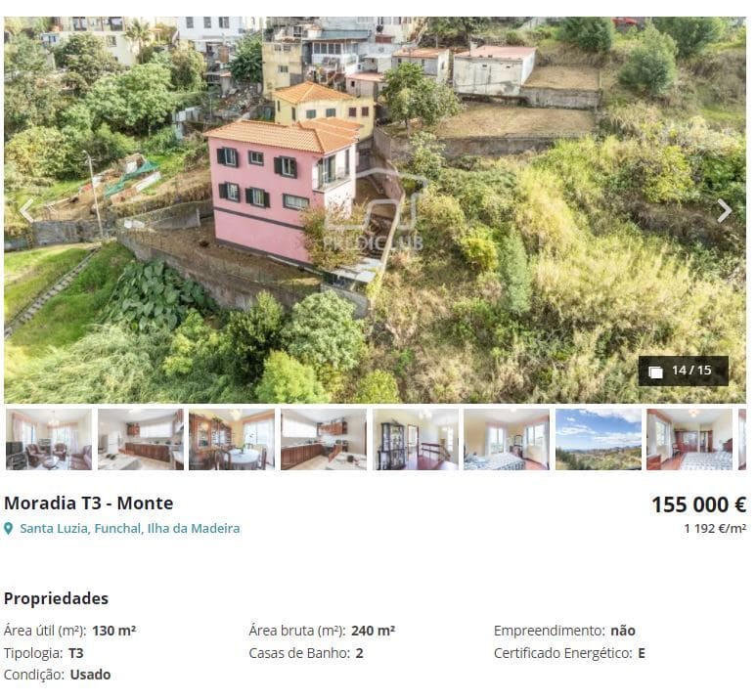The height and width of the screenshot is (700, 756).
Task: Show the room with black display cabinet thumbnail
Action: [x=416, y=439]
